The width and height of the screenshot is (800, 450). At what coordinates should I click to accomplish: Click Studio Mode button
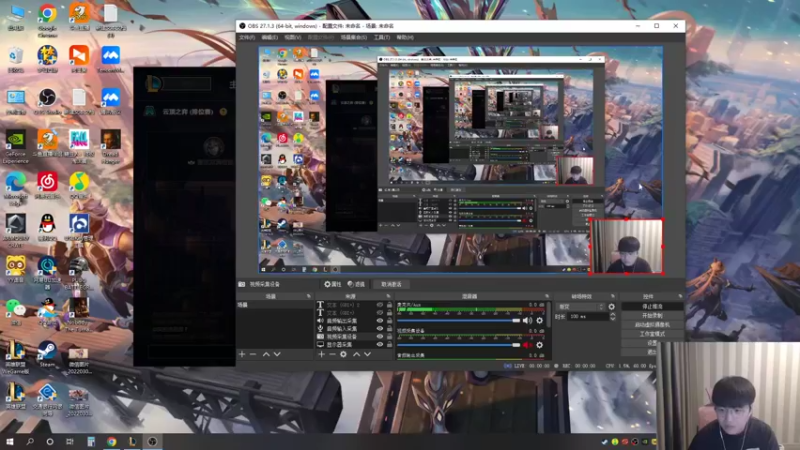click(x=652, y=334)
